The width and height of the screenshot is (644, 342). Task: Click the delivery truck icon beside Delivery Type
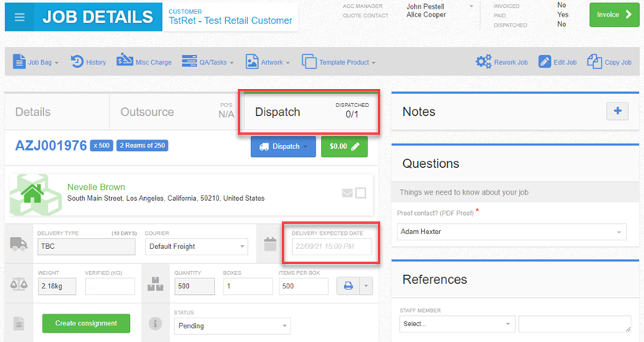18,243
